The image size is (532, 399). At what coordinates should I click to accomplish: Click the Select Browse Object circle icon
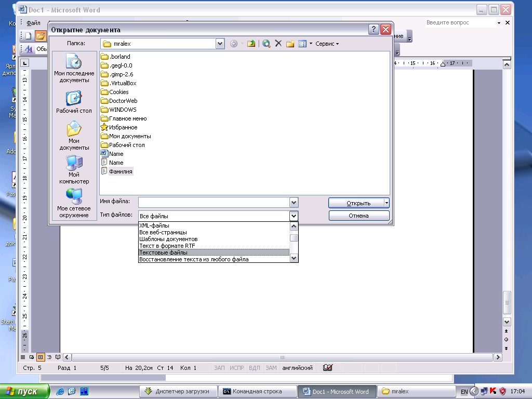click(506, 340)
